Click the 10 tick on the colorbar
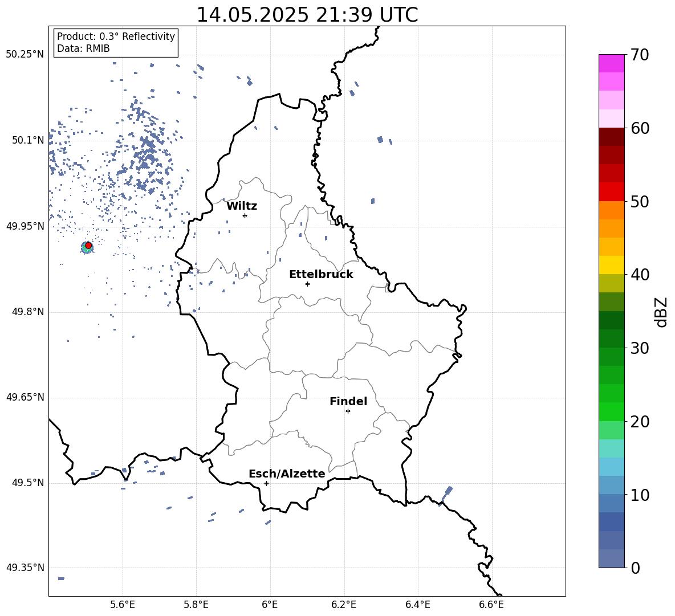Screen dimensions: 675x616 [x=640, y=495]
